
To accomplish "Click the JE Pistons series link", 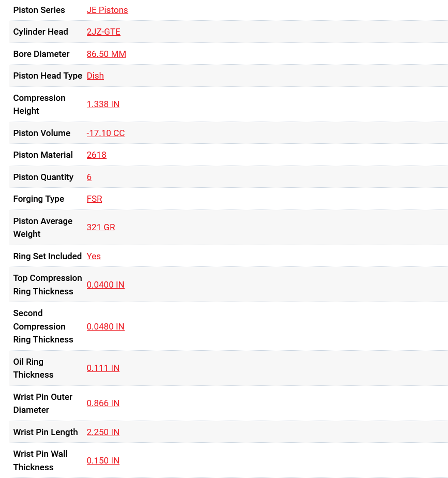I will coord(107,10).
